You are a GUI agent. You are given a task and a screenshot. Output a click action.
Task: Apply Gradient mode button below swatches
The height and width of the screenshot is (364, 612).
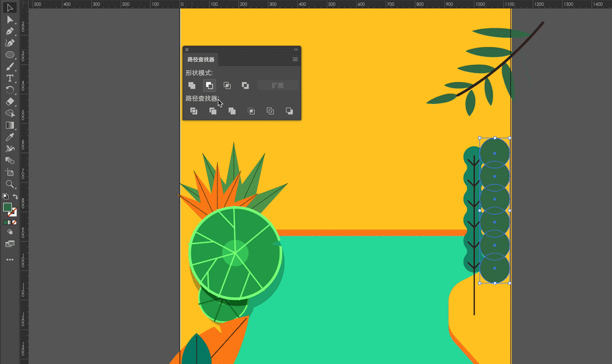point(10,223)
